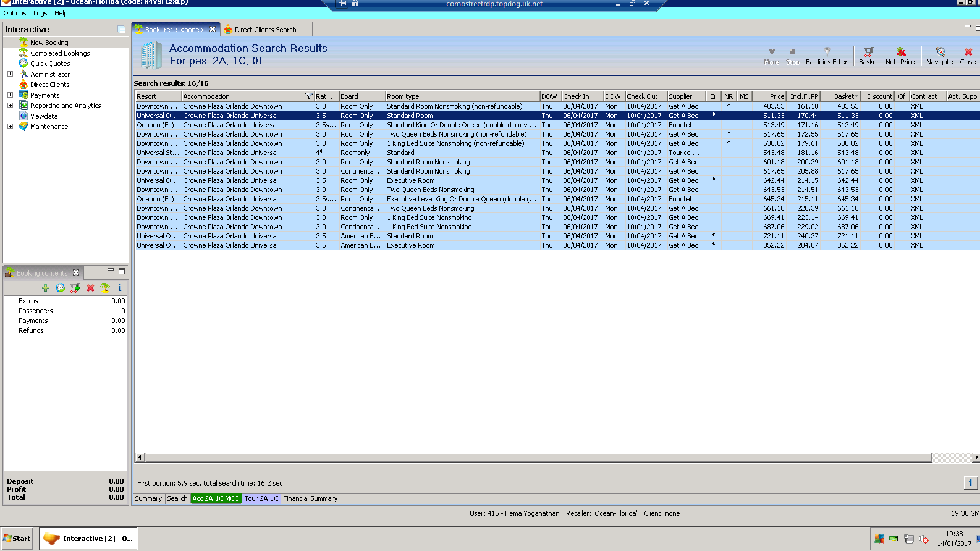Sort by the Room type column header
Viewport: 980px width, 551px height.
[x=462, y=96]
